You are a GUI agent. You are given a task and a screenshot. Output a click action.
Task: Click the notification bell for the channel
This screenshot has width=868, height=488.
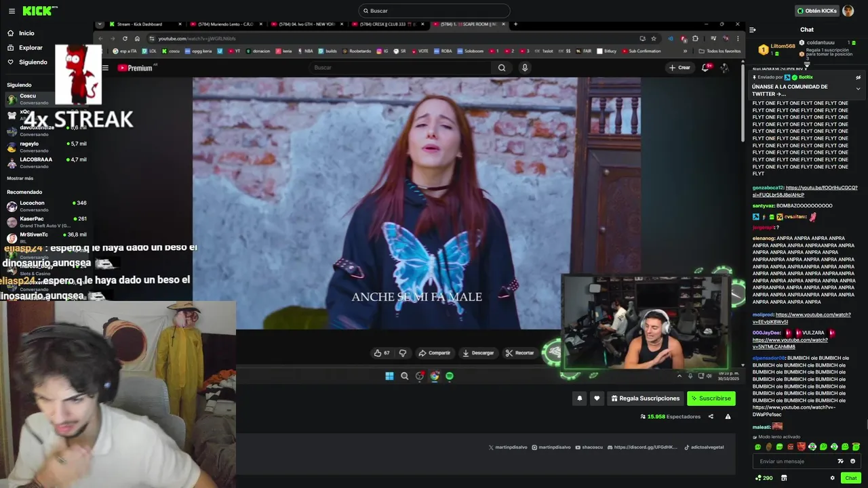click(579, 399)
